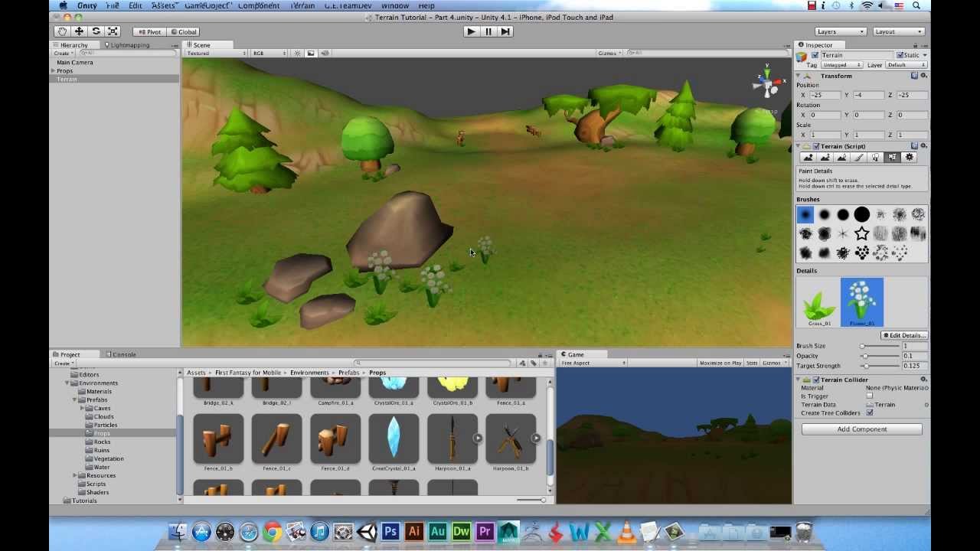
Task: Open the Free Aspect dropdown
Action: pos(593,363)
